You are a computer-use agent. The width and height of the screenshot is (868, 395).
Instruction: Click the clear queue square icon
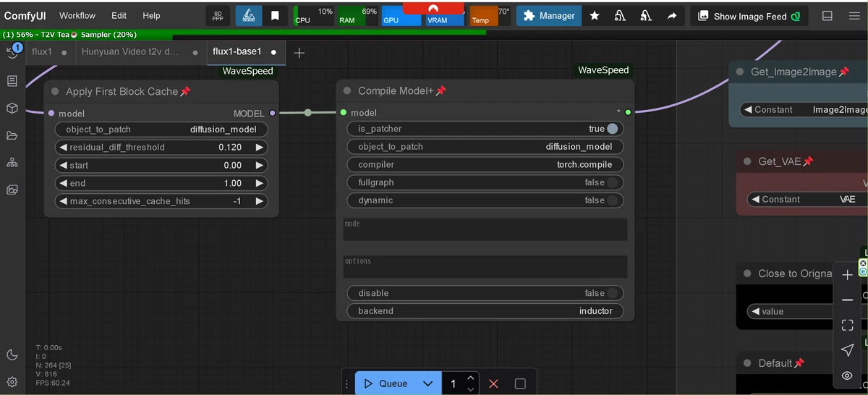[520, 383]
